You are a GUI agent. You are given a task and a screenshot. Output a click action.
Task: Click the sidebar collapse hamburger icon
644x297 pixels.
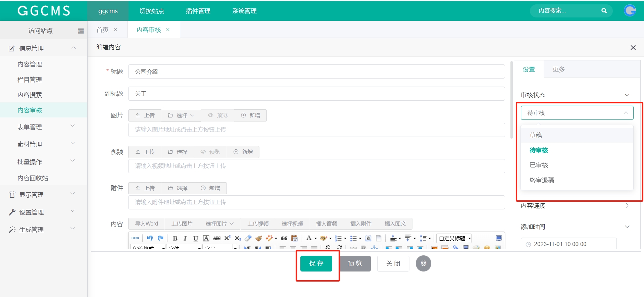coord(81,31)
